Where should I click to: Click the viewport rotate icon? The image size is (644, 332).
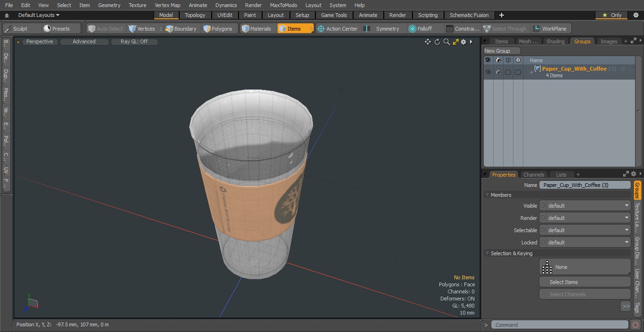(437, 42)
